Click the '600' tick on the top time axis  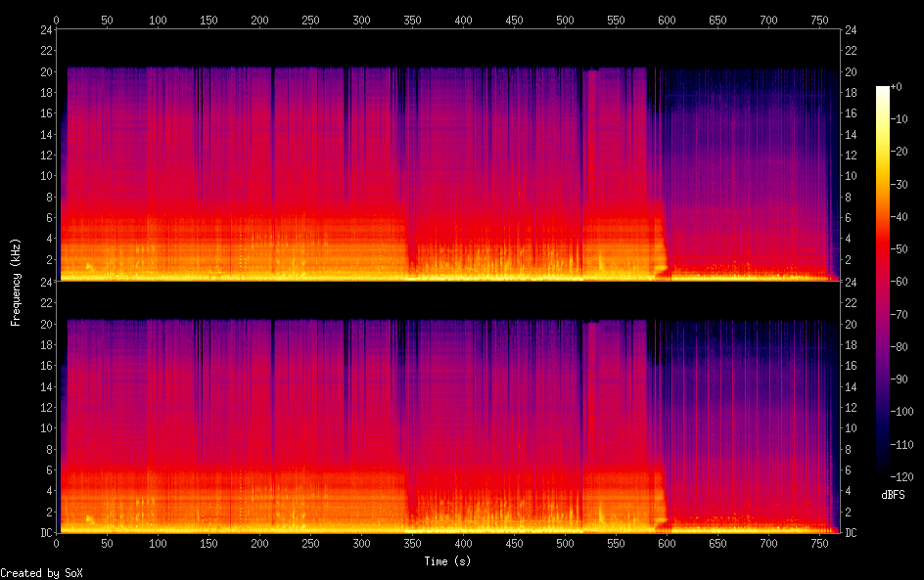tap(667, 20)
